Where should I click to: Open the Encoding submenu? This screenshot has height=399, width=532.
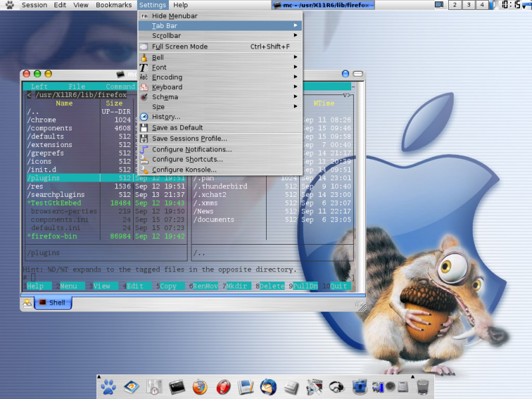click(170, 76)
